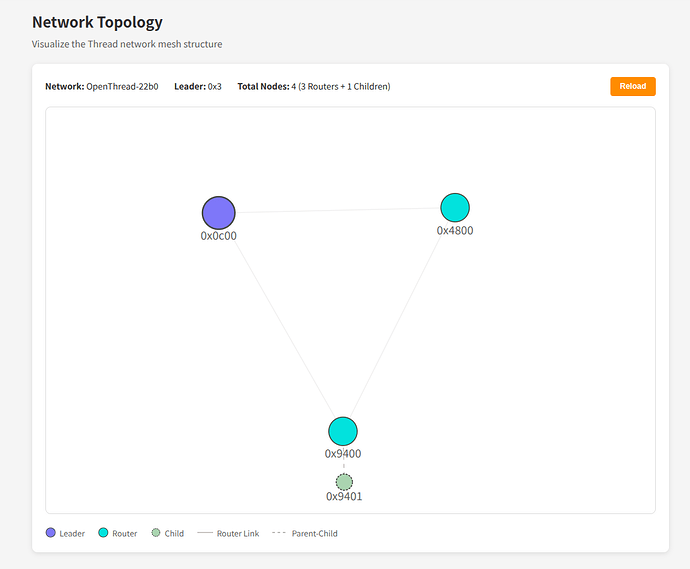Click the link between 0x0c00 and 0x9400
This screenshot has width=690, height=569.
[x=285, y=328]
